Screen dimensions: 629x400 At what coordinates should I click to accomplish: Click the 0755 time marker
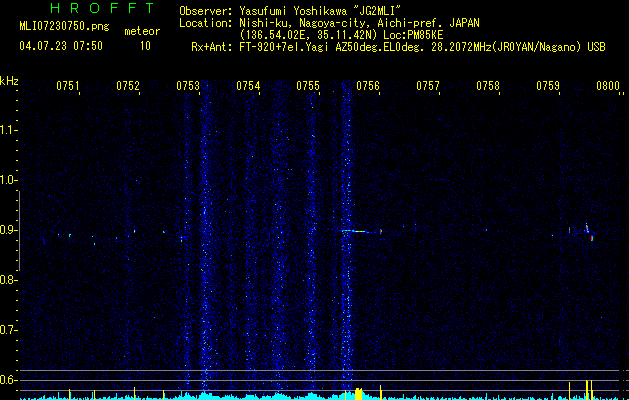coord(308,86)
